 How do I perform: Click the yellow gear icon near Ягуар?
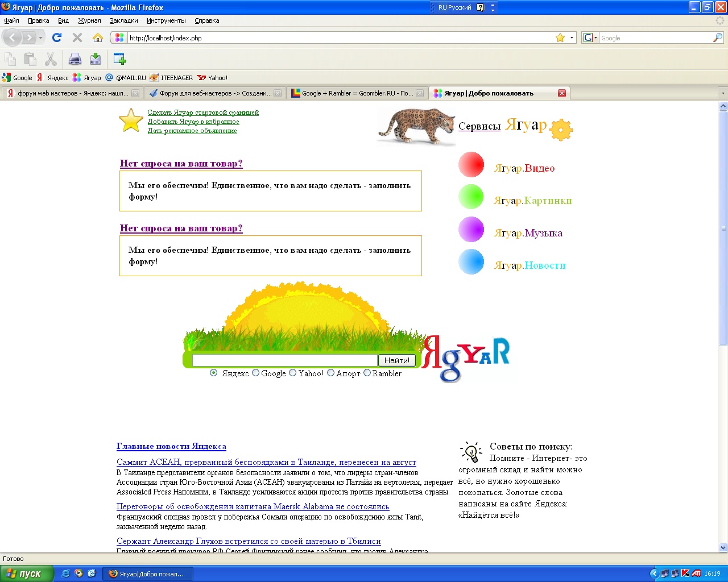pyautogui.click(x=561, y=130)
